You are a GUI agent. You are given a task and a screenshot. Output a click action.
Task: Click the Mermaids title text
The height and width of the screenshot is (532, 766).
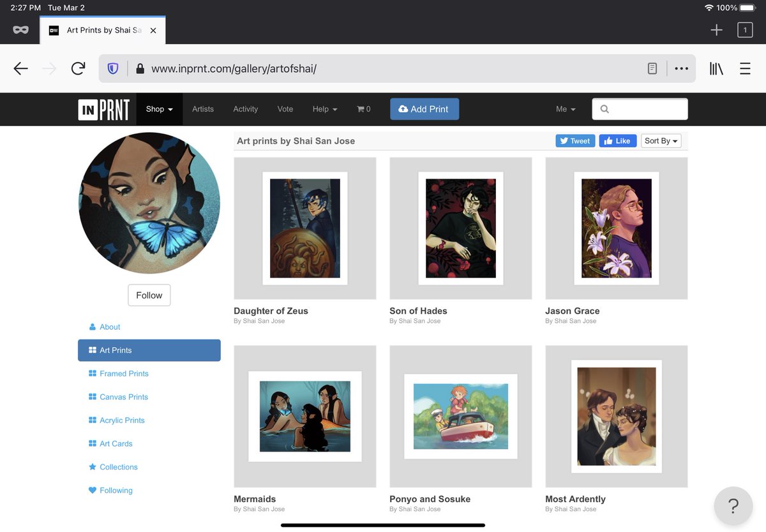point(255,499)
